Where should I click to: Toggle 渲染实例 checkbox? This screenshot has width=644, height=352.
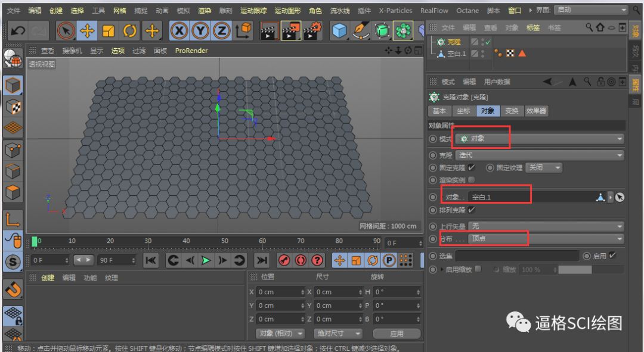pos(471,180)
